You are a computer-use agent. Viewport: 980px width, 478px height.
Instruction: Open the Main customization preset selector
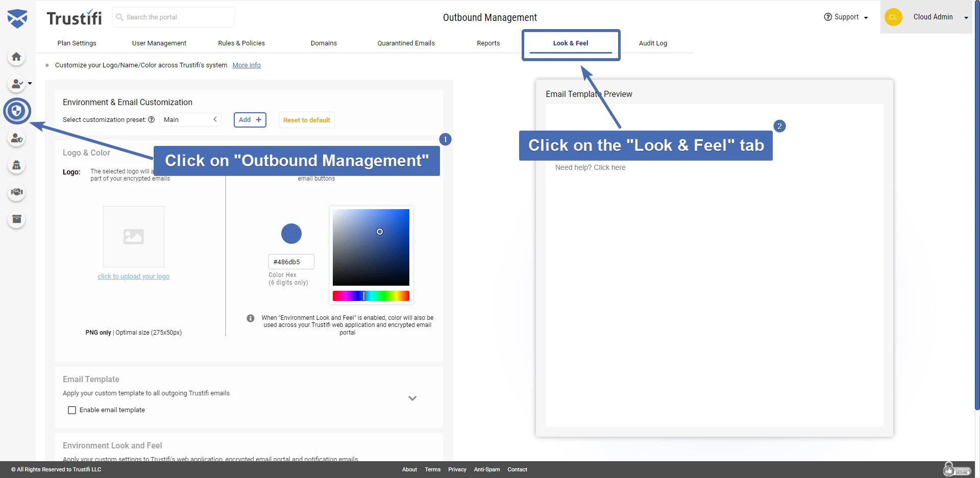point(190,119)
